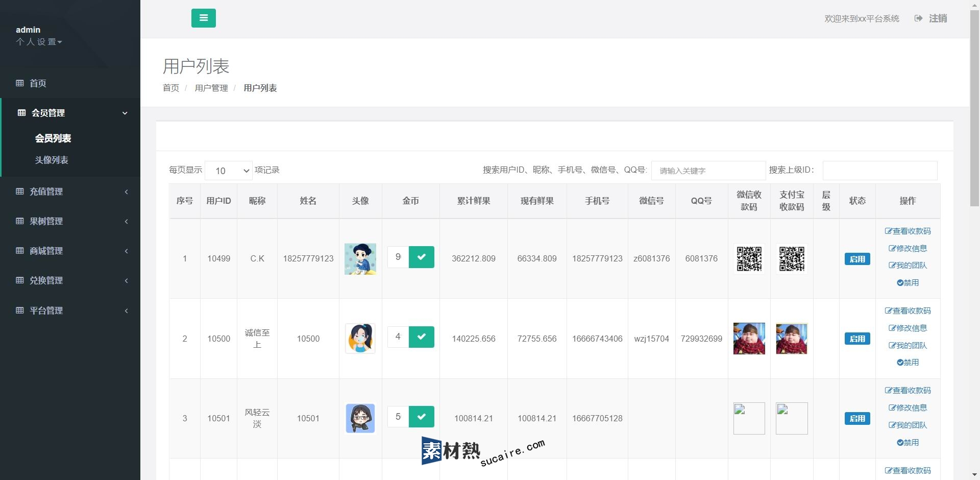Select 会员列表 submenu item
This screenshot has height=480, width=980.
(x=53, y=138)
